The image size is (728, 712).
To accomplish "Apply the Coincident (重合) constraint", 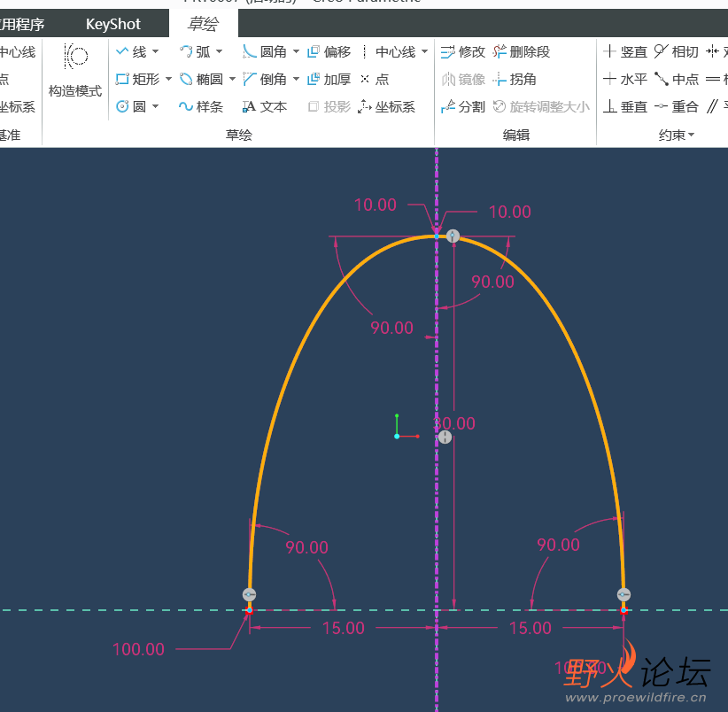I will tap(677, 107).
